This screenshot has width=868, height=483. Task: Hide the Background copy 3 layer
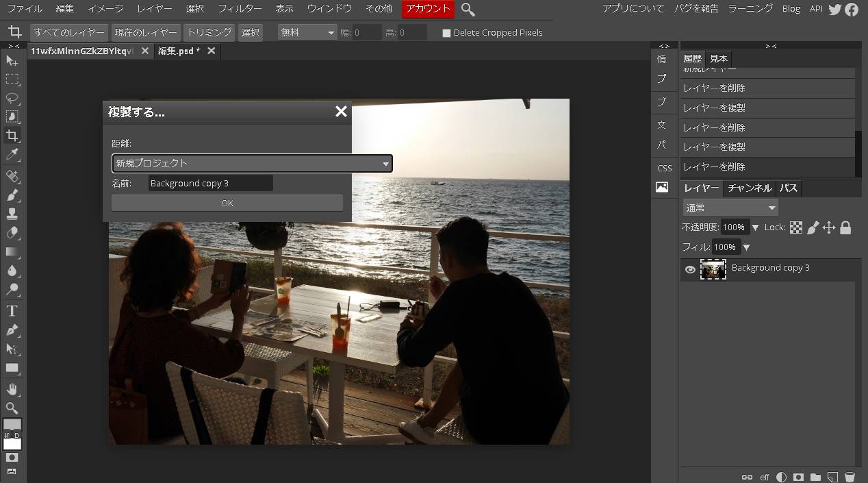(690, 270)
